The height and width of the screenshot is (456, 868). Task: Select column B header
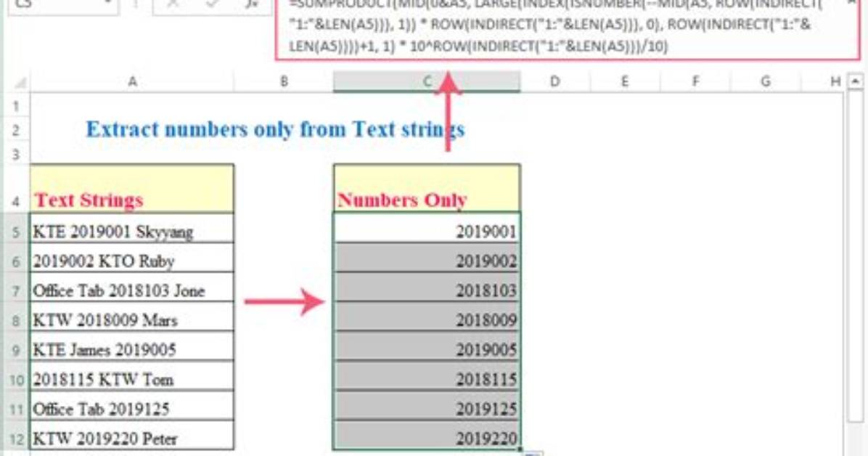pos(284,82)
